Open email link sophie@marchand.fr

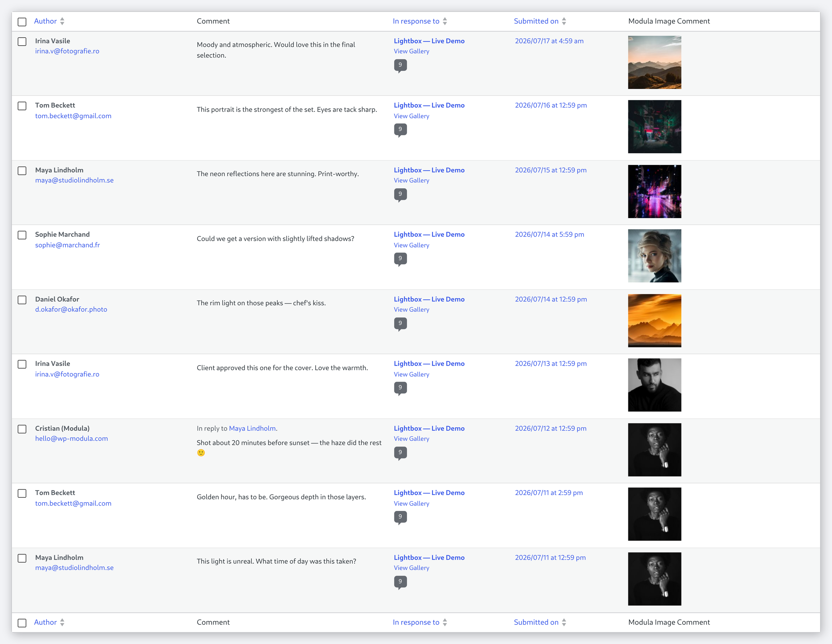pos(67,245)
